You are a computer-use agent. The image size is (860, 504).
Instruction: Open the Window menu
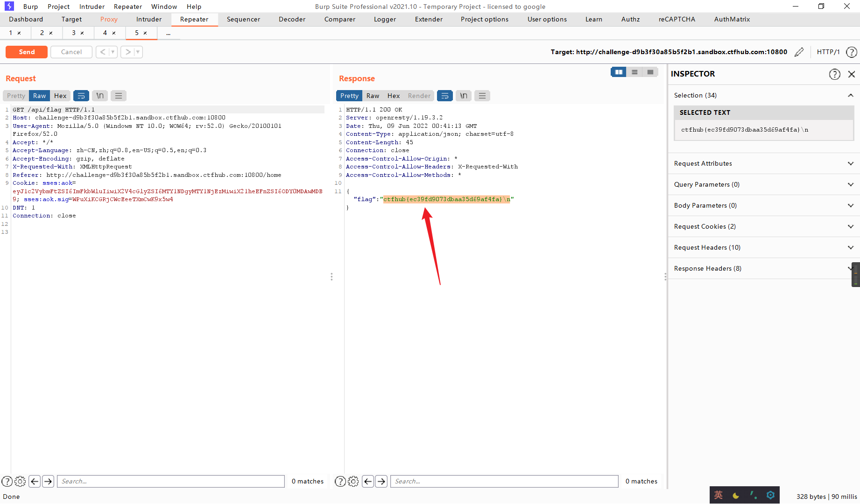164,7
